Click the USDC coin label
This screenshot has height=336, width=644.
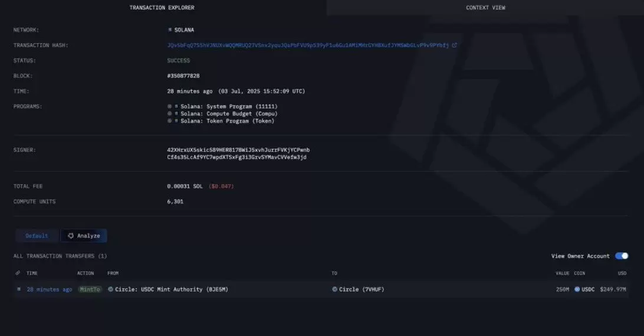588,289
